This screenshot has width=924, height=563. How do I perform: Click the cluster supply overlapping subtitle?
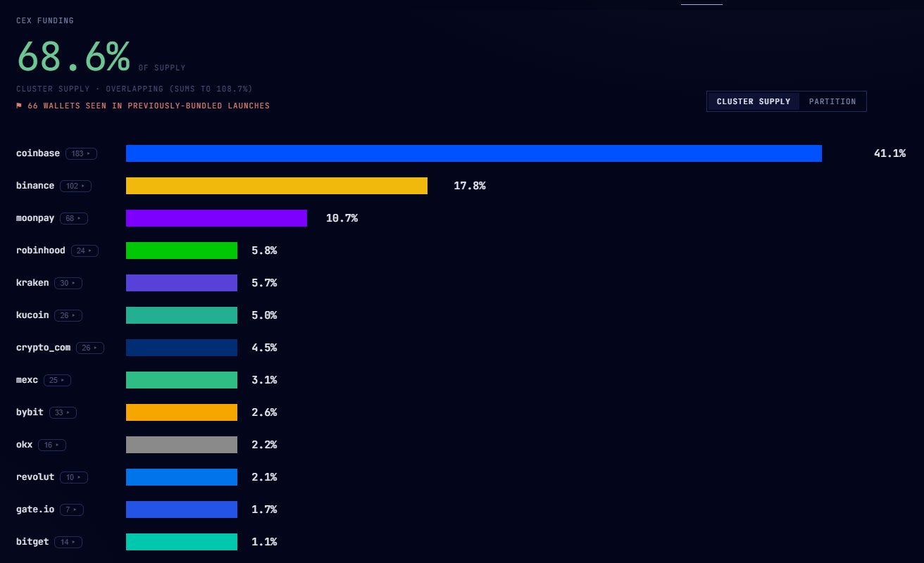[x=135, y=89]
